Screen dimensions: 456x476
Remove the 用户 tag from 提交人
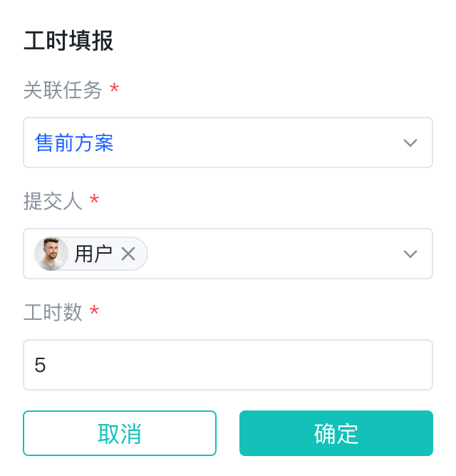coord(128,254)
